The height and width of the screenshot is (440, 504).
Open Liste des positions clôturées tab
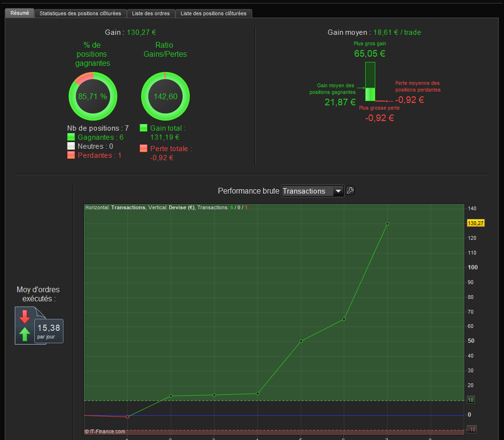tap(214, 13)
